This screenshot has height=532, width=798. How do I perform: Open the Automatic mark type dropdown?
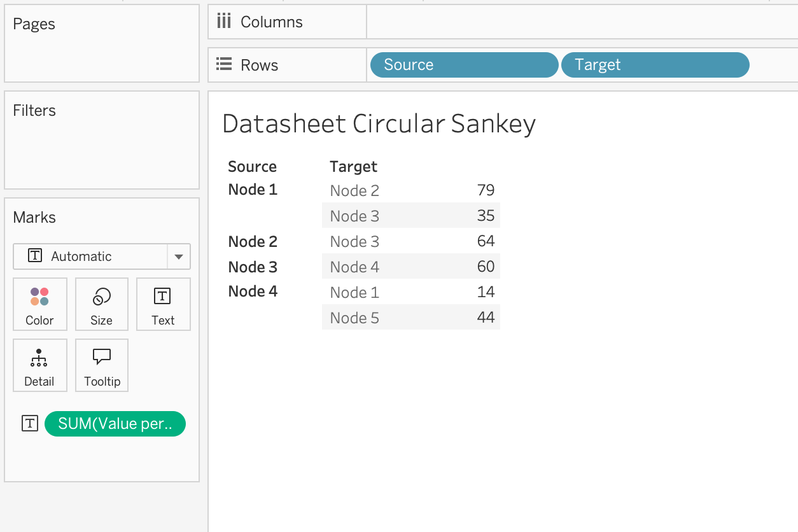coord(90,256)
